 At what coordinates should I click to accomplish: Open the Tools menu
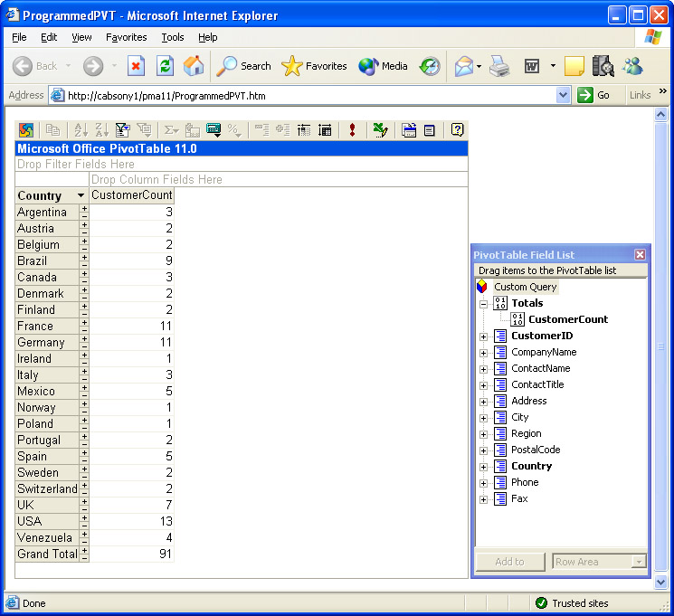click(172, 37)
